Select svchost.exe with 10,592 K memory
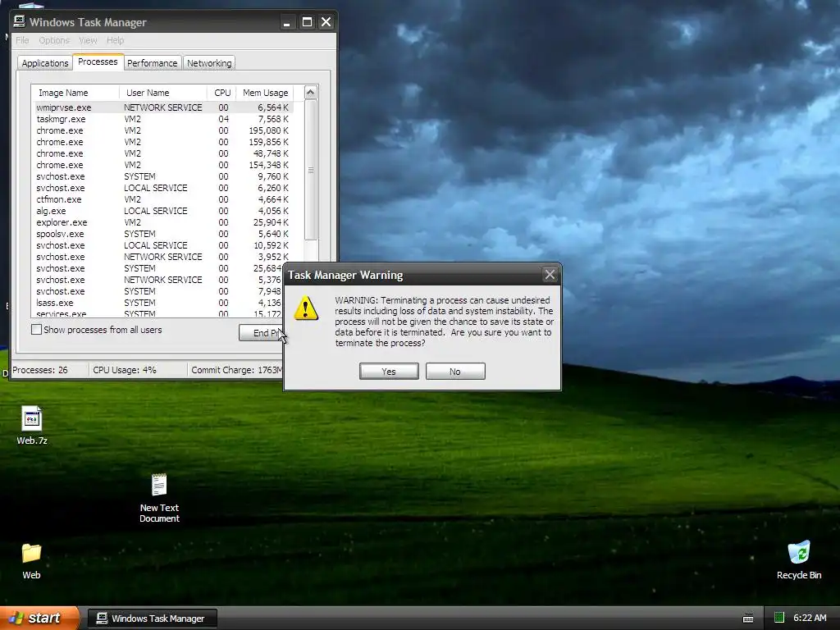 point(162,245)
